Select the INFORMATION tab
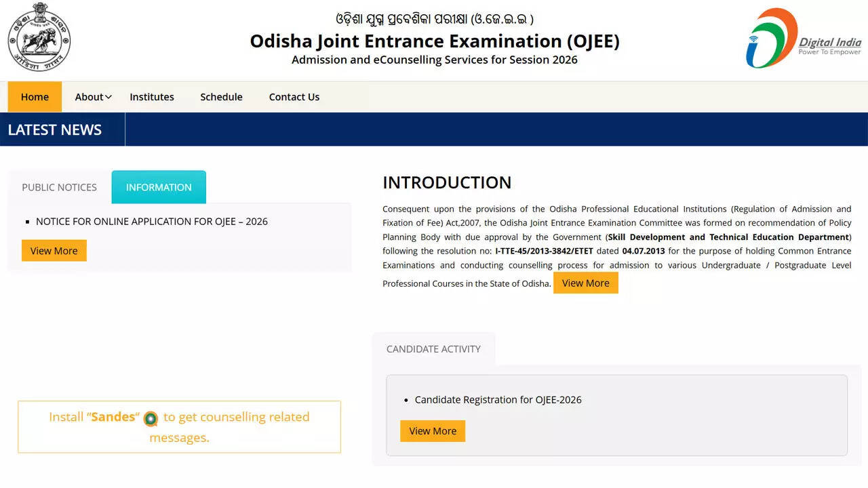 (x=159, y=187)
